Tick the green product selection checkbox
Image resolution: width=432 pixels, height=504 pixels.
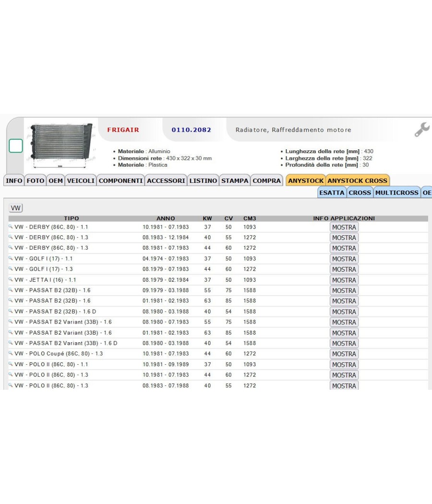coord(16,145)
